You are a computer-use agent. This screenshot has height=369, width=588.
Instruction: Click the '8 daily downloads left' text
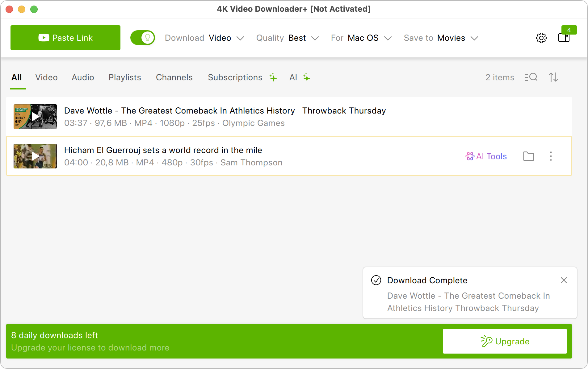click(x=55, y=335)
